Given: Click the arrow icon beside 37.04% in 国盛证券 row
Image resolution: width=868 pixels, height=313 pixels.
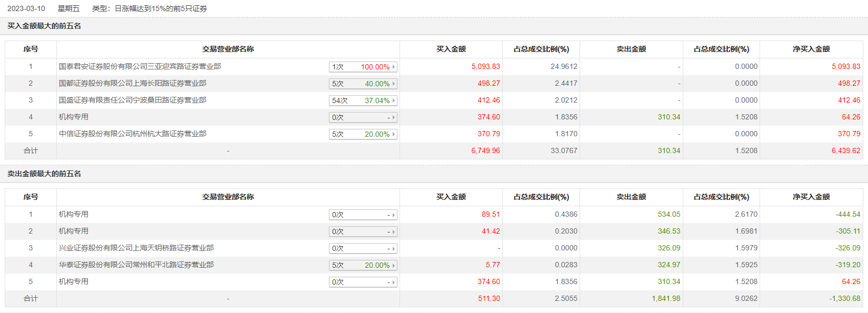Looking at the screenshot, I should 393,100.
